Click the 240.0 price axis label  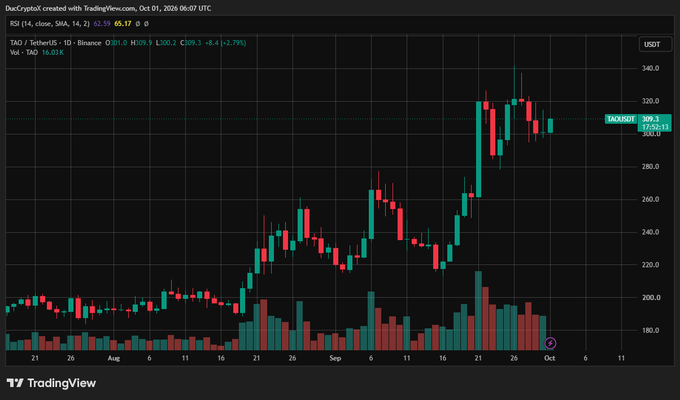click(651, 232)
